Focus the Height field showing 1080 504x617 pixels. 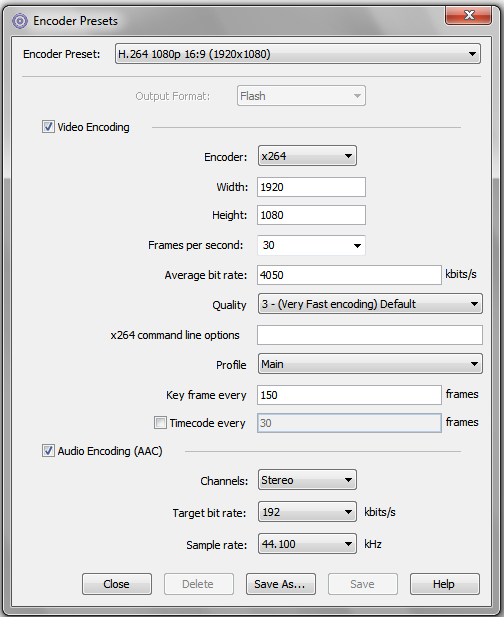click(311, 215)
